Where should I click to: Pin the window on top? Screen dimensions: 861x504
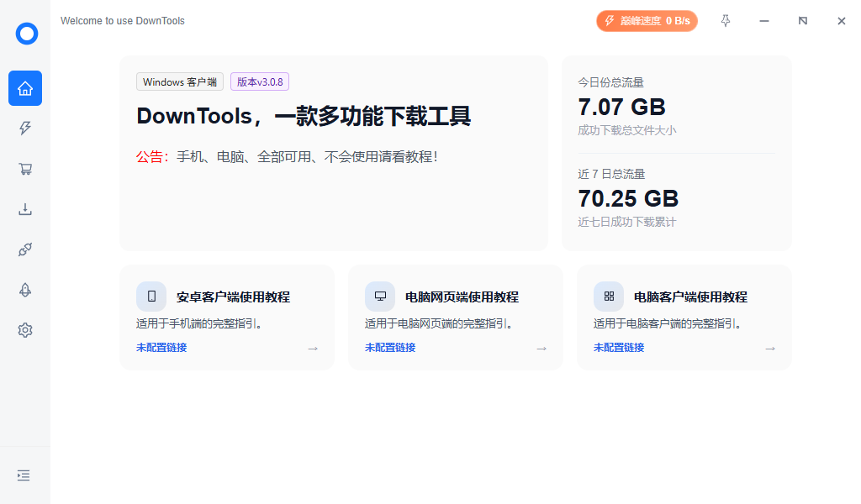tap(726, 21)
